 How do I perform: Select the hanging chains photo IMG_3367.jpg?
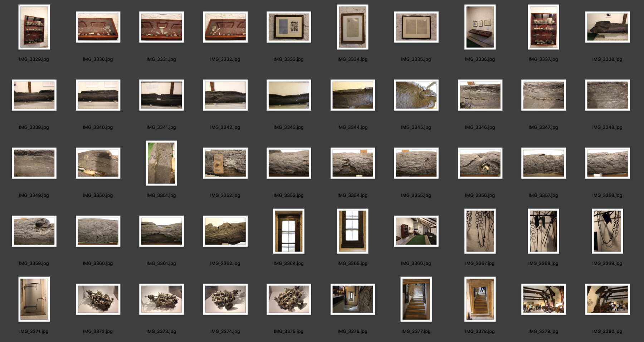480,231
